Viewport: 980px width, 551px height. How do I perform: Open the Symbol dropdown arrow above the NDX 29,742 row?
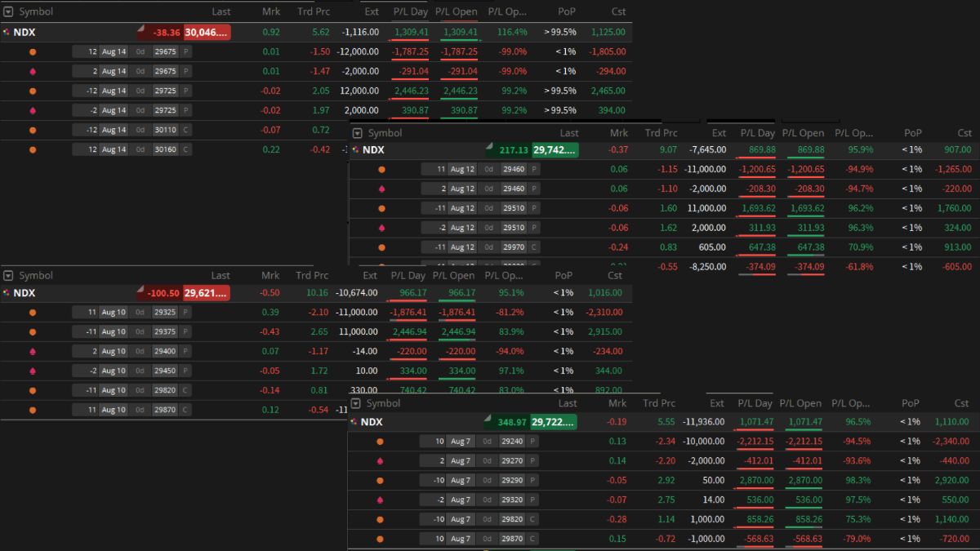[x=357, y=133]
